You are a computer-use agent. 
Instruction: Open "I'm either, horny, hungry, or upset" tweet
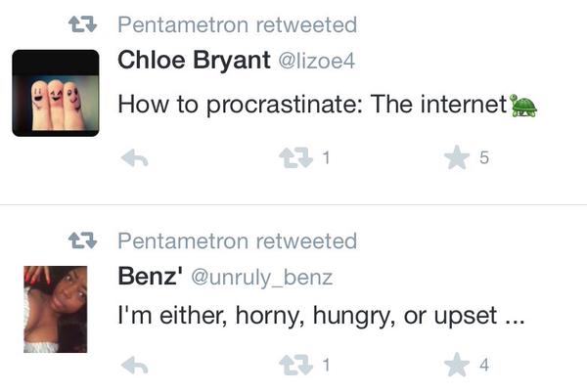(x=321, y=318)
